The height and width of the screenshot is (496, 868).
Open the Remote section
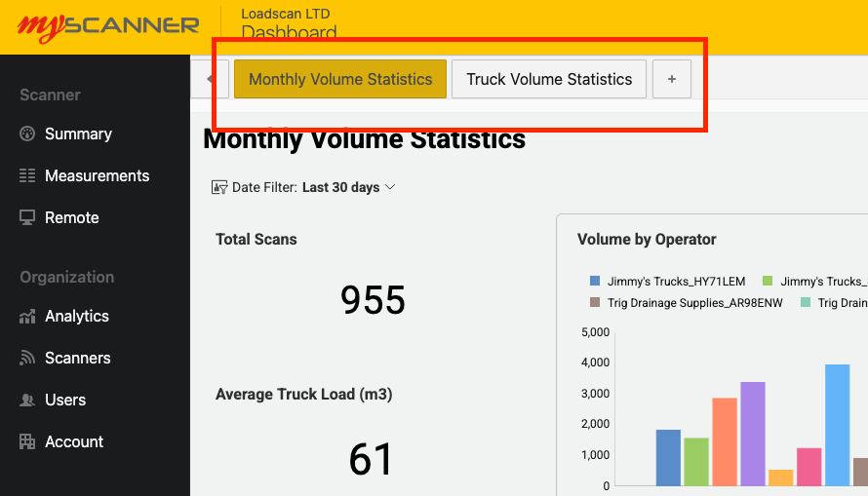[x=72, y=218]
